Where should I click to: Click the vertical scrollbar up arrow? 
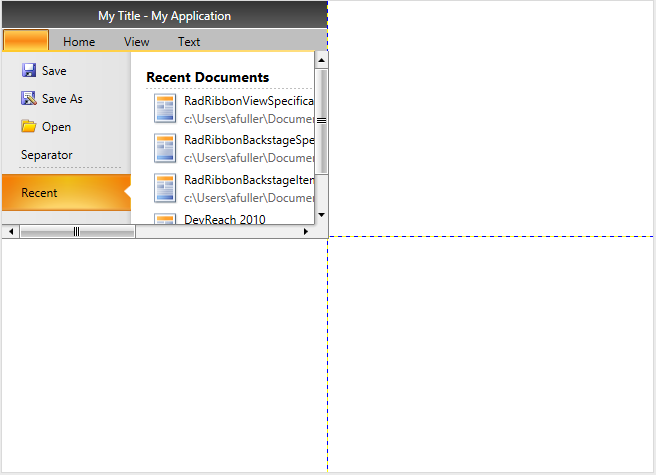pyautogui.click(x=321, y=60)
